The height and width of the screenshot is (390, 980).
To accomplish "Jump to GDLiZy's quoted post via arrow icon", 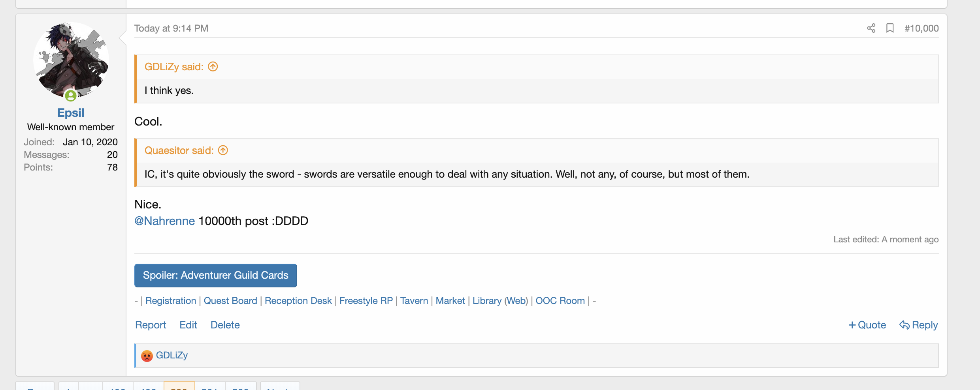I will [213, 67].
